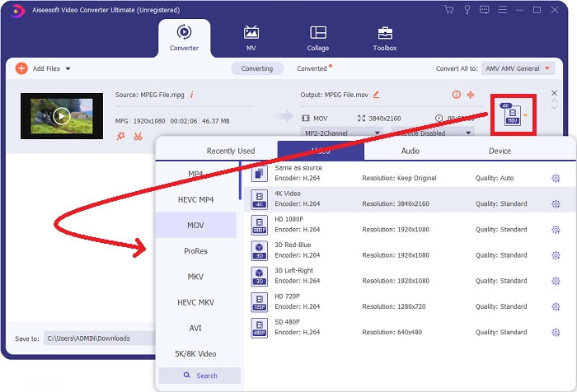Open the Subtitle Disabled dropdown
The height and width of the screenshot is (392, 577).
[x=433, y=133]
